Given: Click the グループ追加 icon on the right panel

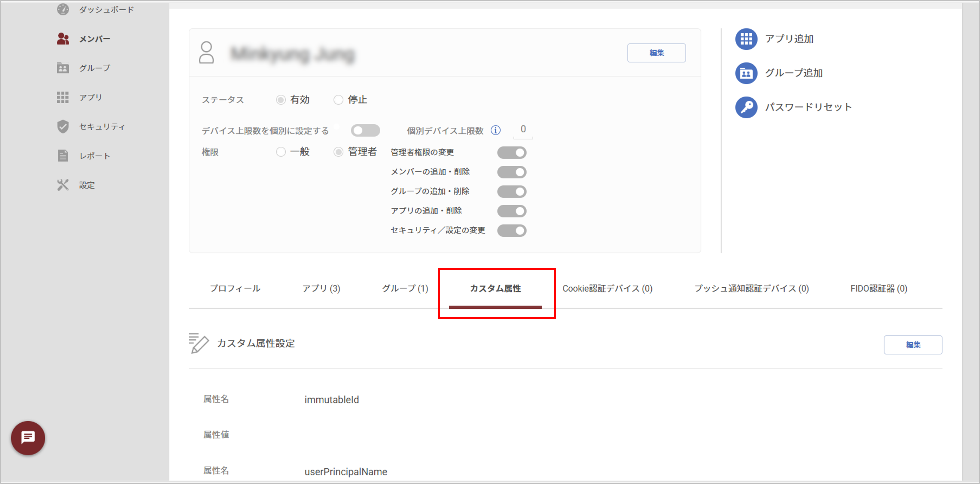Looking at the screenshot, I should 746,73.
